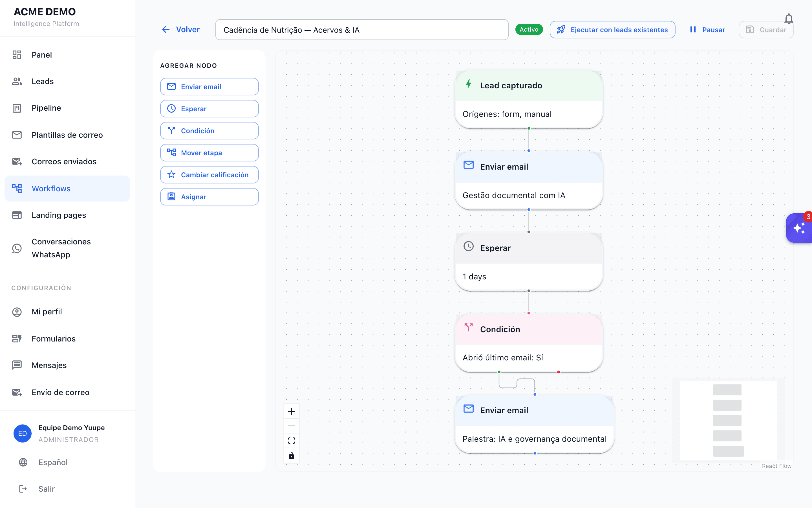Click the language globe icon
Image resolution: width=812 pixels, height=508 pixels.
[23, 462]
